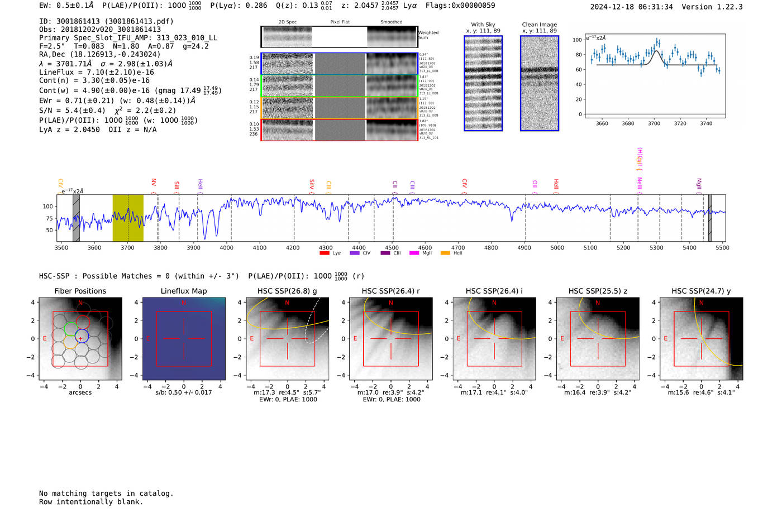Click the HeII orange legend swatch

445,253
